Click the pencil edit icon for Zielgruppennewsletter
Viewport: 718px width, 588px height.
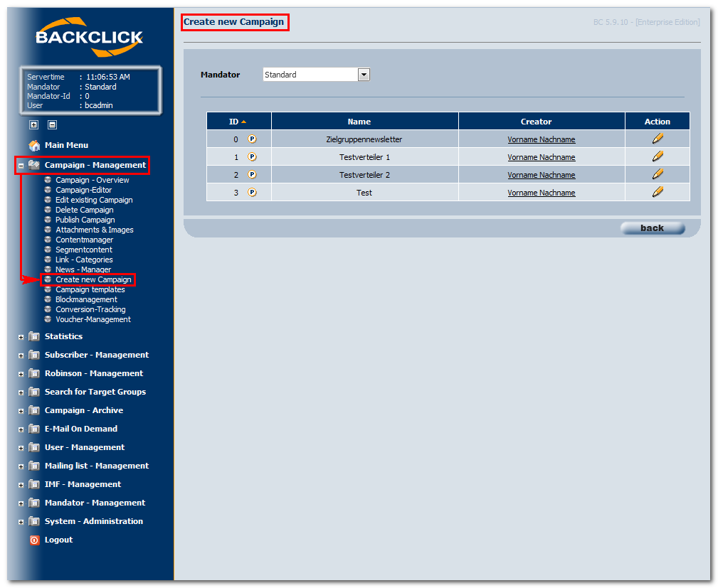[x=658, y=139]
